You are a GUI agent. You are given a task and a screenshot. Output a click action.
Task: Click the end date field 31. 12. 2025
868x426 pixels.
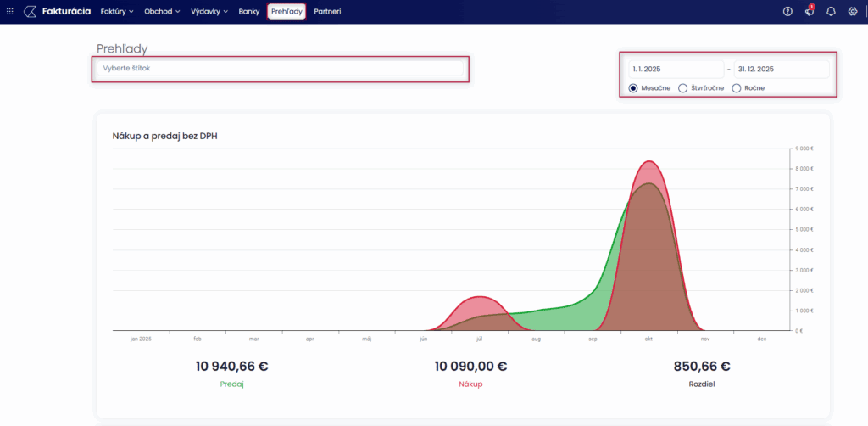[781, 69]
